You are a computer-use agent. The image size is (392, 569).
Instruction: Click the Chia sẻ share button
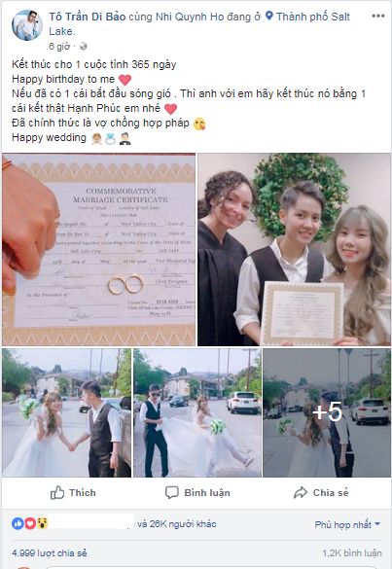[321, 493]
